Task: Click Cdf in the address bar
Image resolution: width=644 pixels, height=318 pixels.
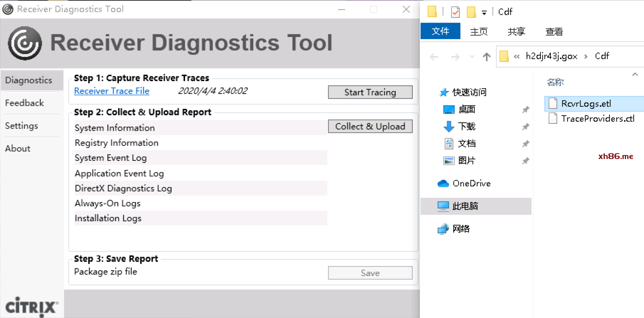Action: [x=602, y=56]
